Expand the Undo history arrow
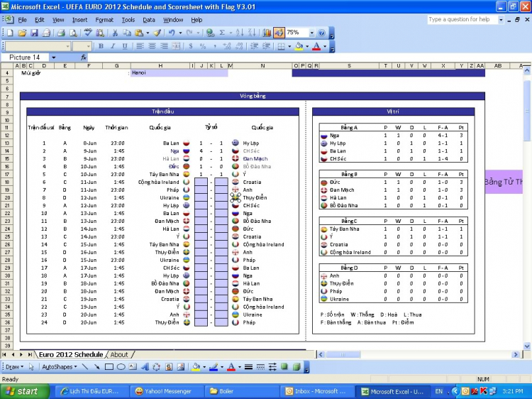The height and width of the screenshot is (399, 532). 180,33
